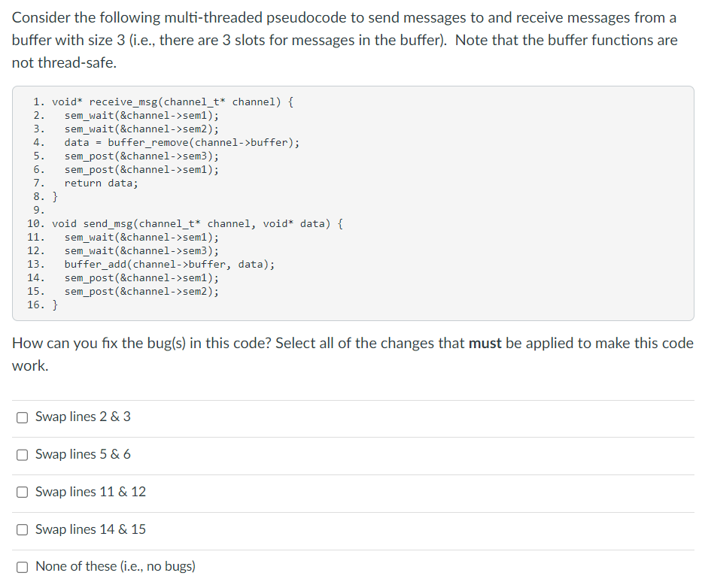Image resolution: width=702 pixels, height=588 pixels.
Task: Check the 'Swap lines 11 & 12' option
Action: tap(22, 493)
